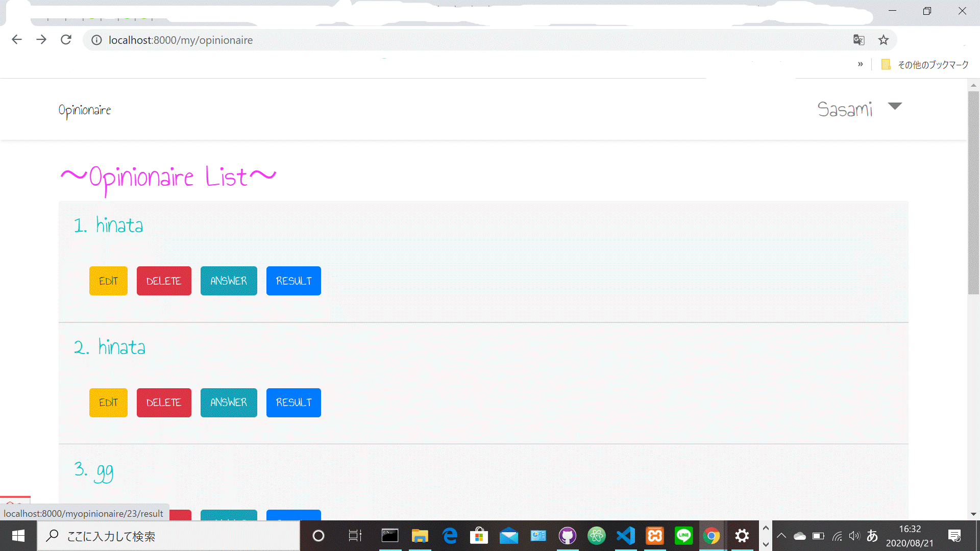Expand hidden bookmarks with the chevron
Image resolution: width=980 pixels, height=551 pixels.
[x=861, y=64]
